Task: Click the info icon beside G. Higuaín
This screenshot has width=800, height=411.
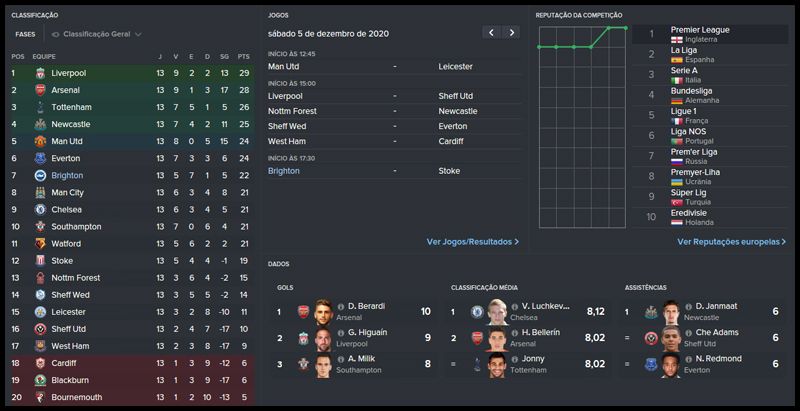Action: (x=340, y=332)
